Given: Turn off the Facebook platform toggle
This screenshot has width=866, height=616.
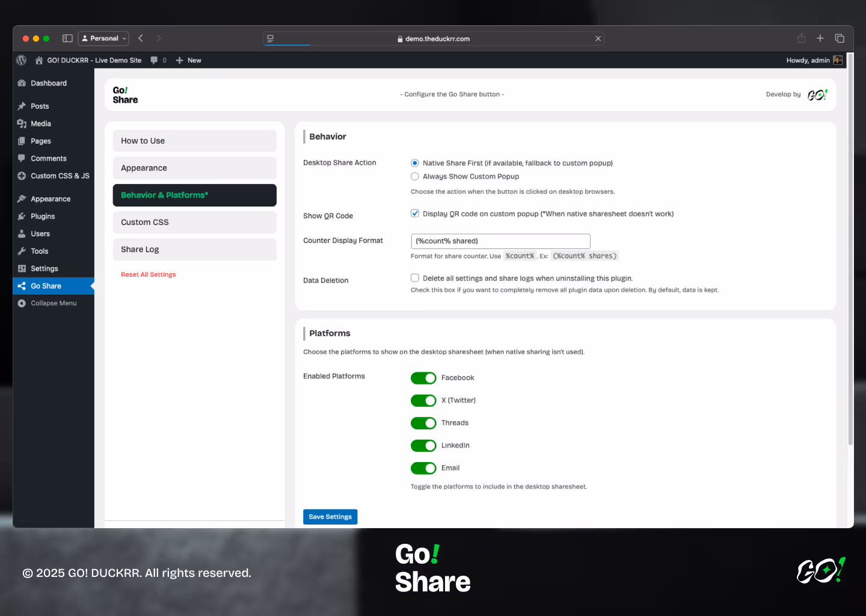Looking at the screenshot, I should (x=423, y=378).
